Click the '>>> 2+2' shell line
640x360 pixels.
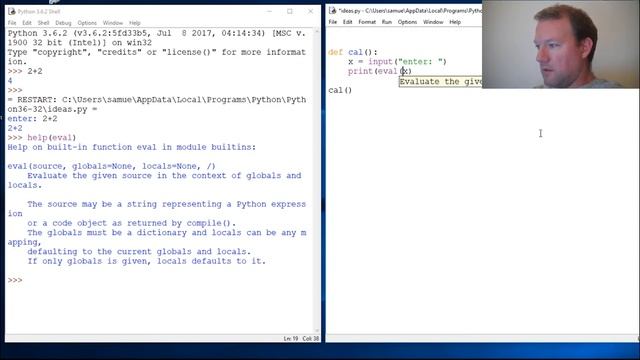point(25,71)
